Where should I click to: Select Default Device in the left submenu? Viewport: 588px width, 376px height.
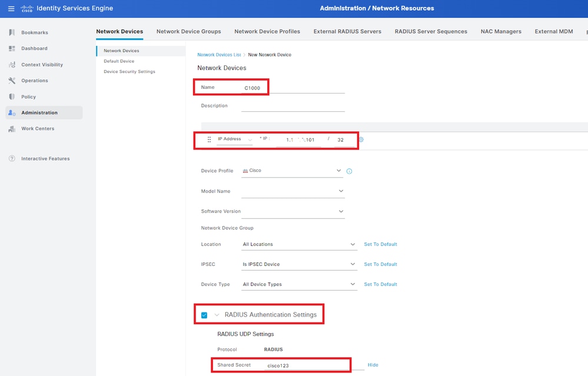119,61
